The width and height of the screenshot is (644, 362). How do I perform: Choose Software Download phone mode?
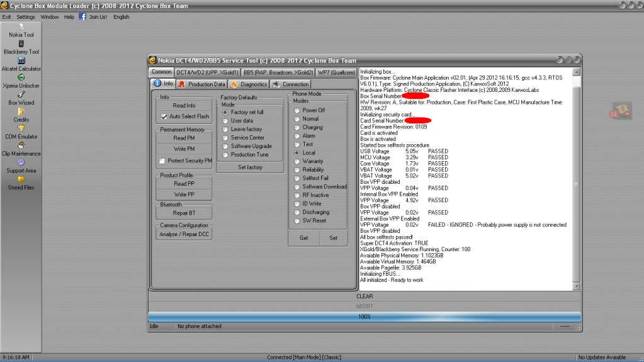[x=297, y=187]
